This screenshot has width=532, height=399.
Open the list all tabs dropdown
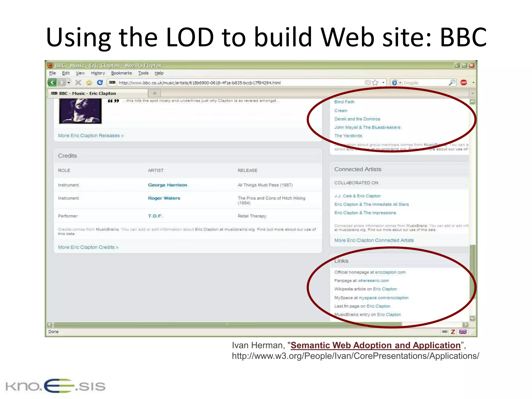[473, 93]
